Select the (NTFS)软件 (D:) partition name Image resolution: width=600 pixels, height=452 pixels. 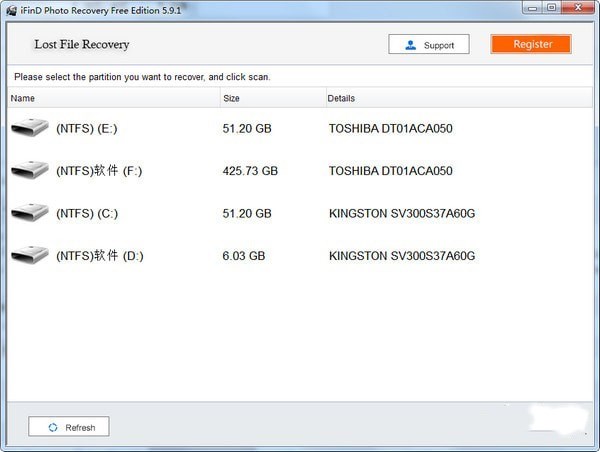pyautogui.click(x=100, y=256)
